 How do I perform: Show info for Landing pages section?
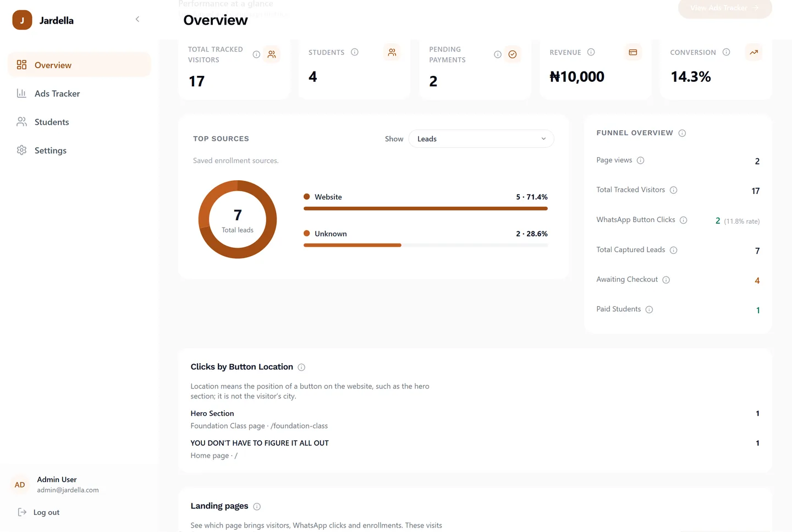tap(257, 506)
